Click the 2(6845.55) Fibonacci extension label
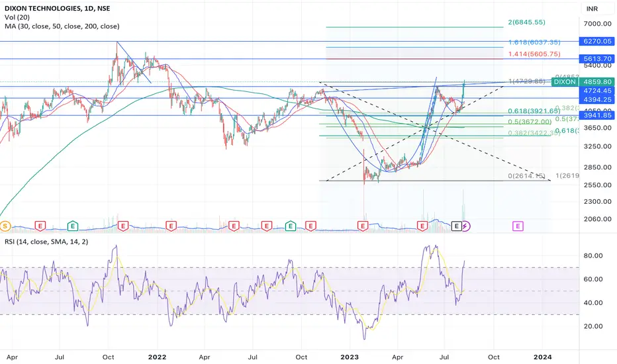The height and width of the screenshot is (364, 617). 526,23
